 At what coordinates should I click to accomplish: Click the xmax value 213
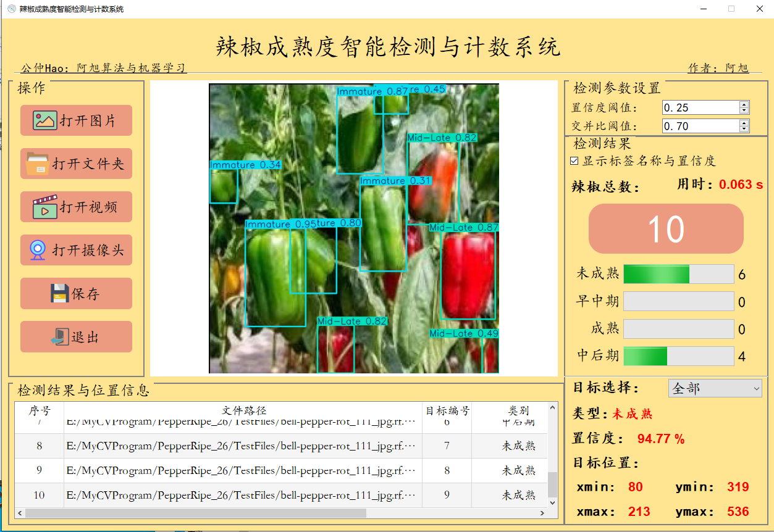(x=639, y=512)
